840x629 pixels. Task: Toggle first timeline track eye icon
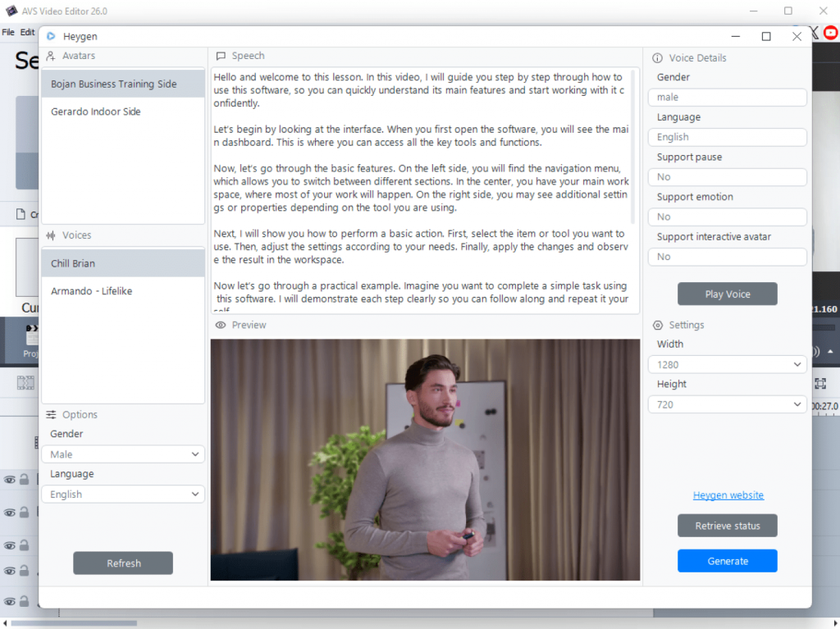pos(10,480)
